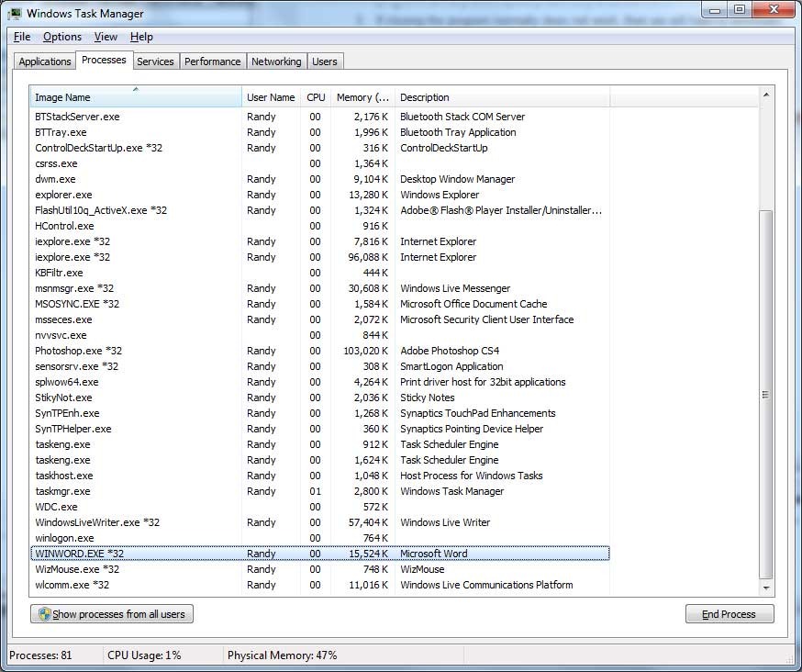Select the taskmgr.exe process
802x672 pixels.
319,491
